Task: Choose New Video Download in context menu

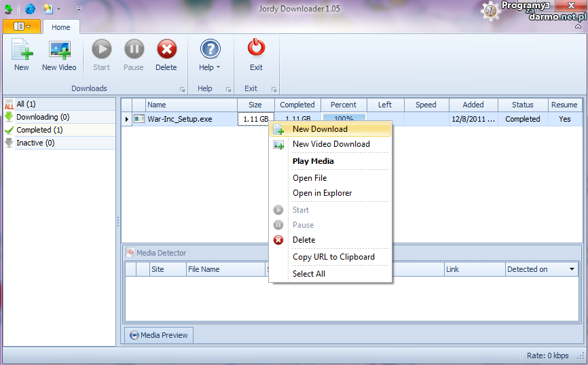Action: pyautogui.click(x=331, y=144)
